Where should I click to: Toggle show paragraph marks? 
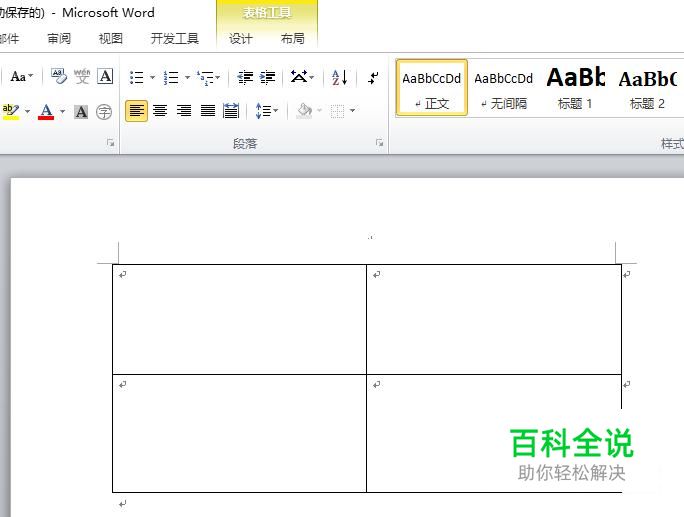click(x=373, y=78)
